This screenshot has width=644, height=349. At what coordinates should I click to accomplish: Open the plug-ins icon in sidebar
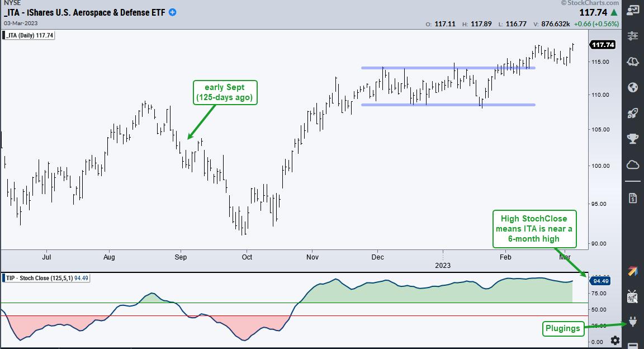(633, 322)
